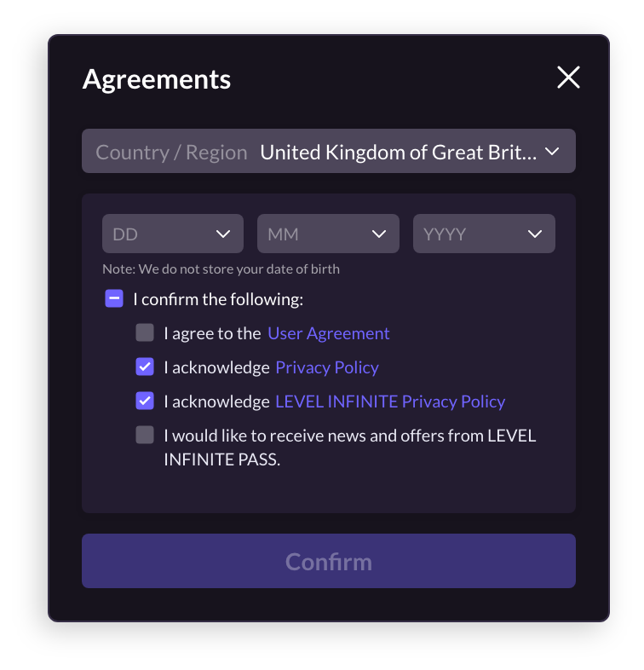644x670 pixels.
Task: Open the MM month of birth dropdown
Action: pos(328,234)
